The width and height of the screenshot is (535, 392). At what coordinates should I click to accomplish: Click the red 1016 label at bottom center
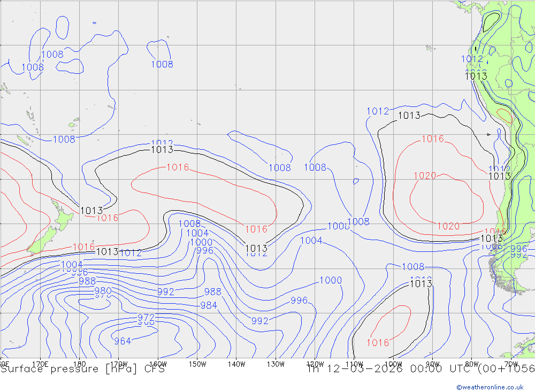(x=378, y=343)
